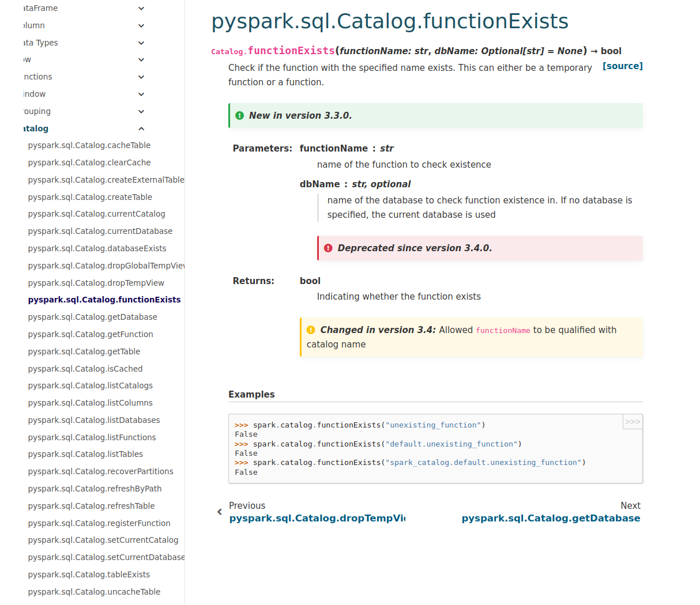700x605 pixels.
Task: Toggle the >>> prompt visibility button
Action: [633, 422]
